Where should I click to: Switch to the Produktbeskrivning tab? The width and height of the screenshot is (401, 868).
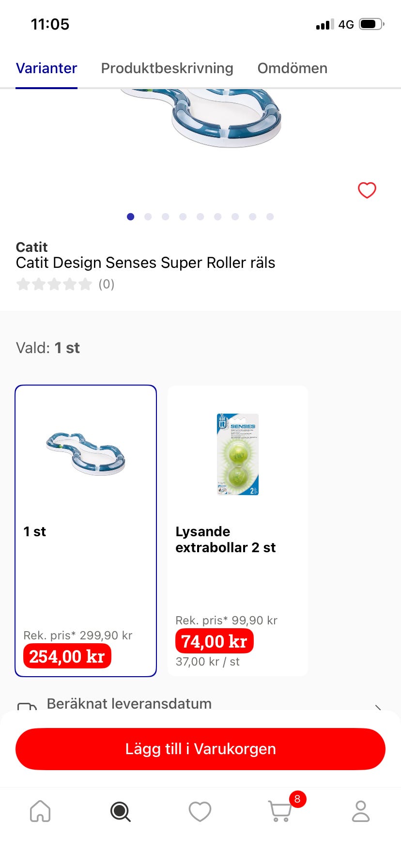[167, 68]
